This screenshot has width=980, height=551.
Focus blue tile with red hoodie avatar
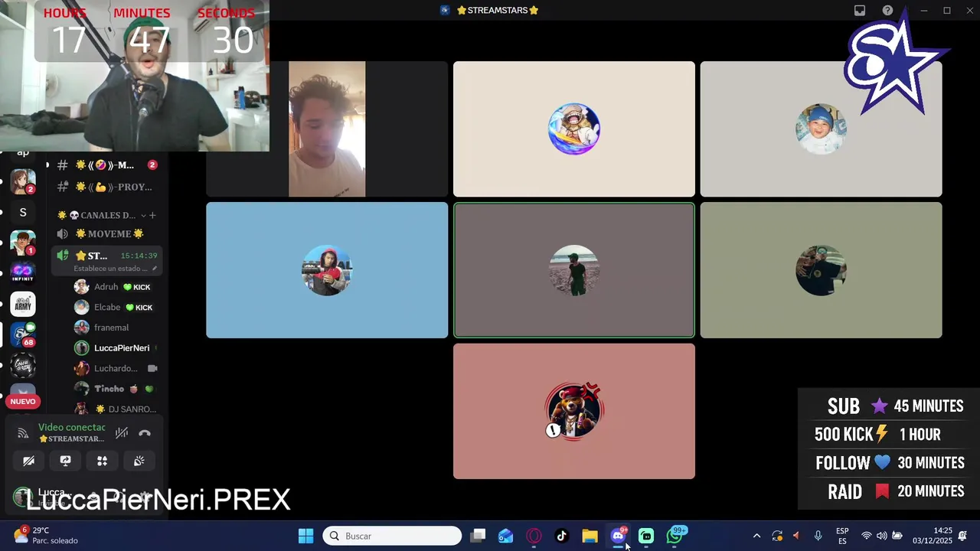327,270
